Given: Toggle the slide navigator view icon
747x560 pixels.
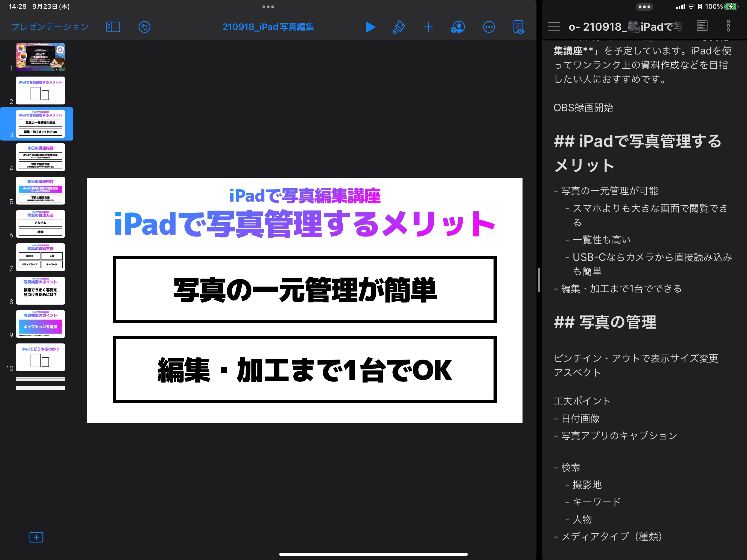Looking at the screenshot, I should tap(113, 27).
